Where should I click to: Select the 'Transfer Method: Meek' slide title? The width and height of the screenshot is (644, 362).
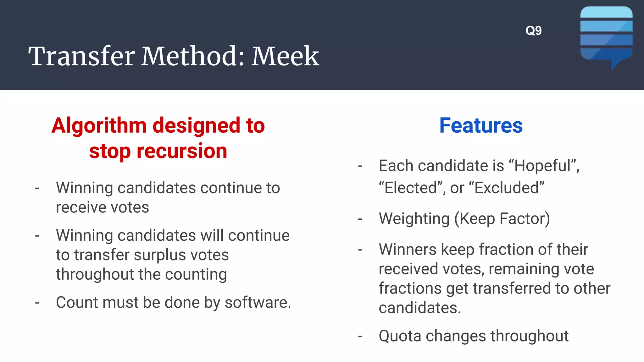tap(174, 56)
